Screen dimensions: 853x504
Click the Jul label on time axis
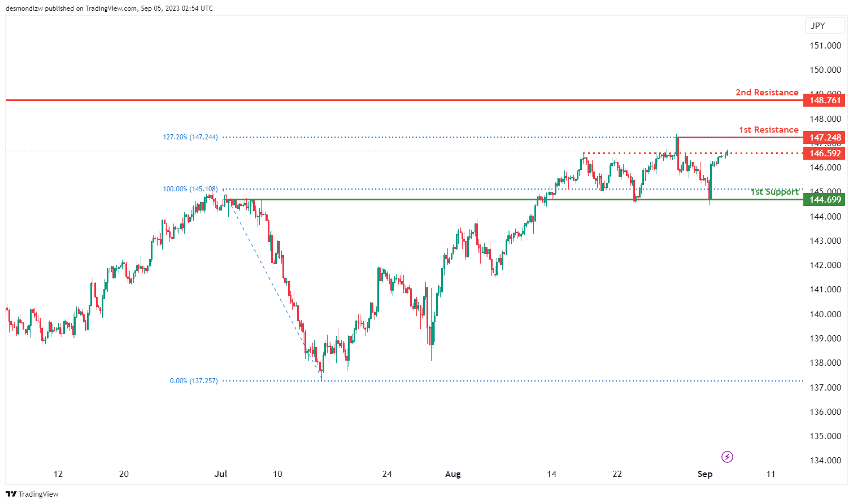click(x=221, y=474)
